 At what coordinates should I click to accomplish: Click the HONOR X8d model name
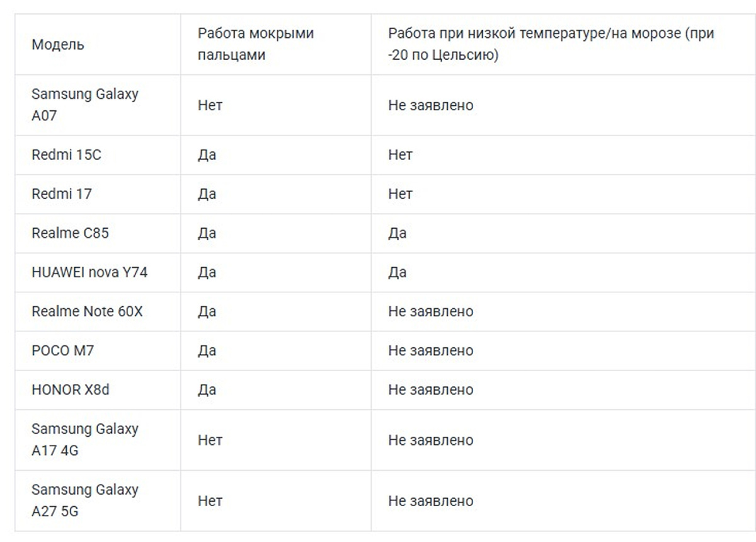(x=70, y=389)
